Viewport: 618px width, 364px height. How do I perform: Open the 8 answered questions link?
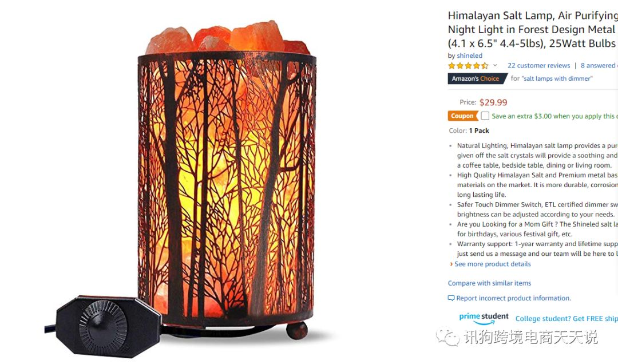pos(599,65)
